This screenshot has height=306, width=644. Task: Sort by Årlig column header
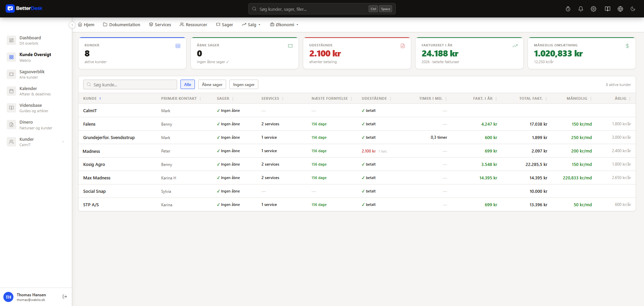pos(623,98)
